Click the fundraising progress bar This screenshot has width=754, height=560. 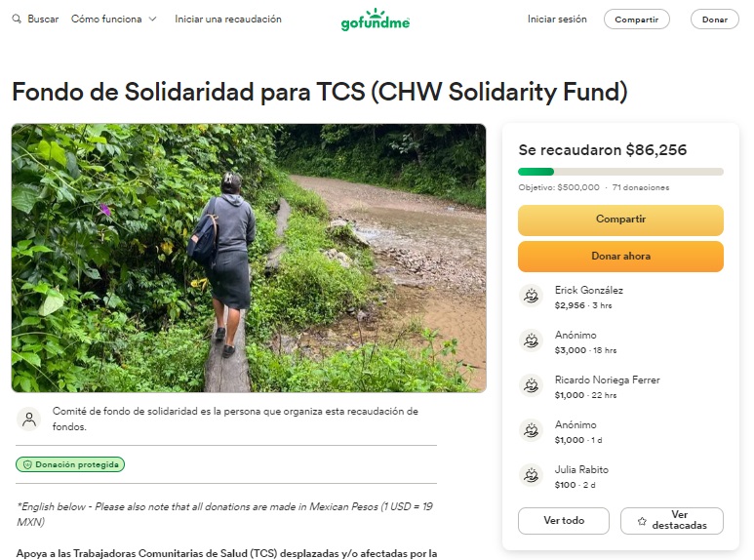pyautogui.click(x=620, y=172)
